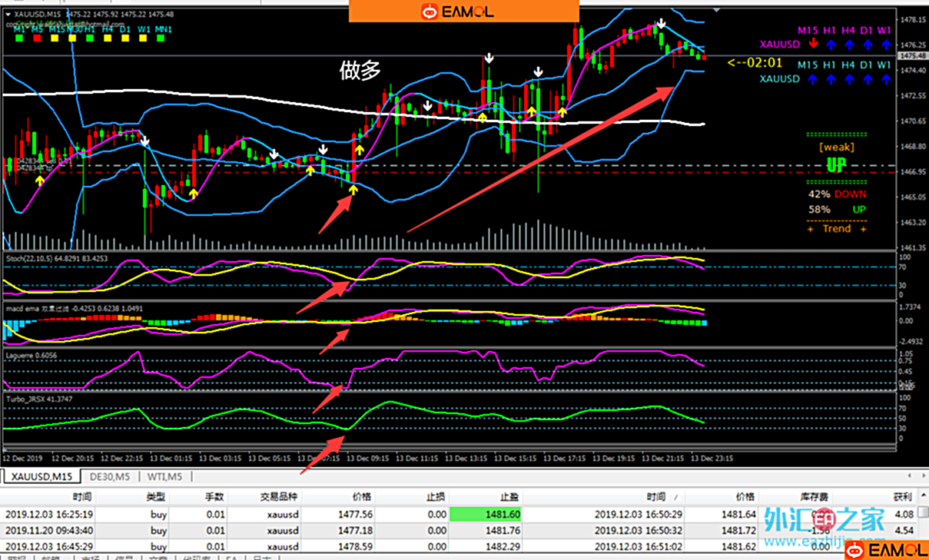Click the 价格 header above 1477.56

pos(361,497)
